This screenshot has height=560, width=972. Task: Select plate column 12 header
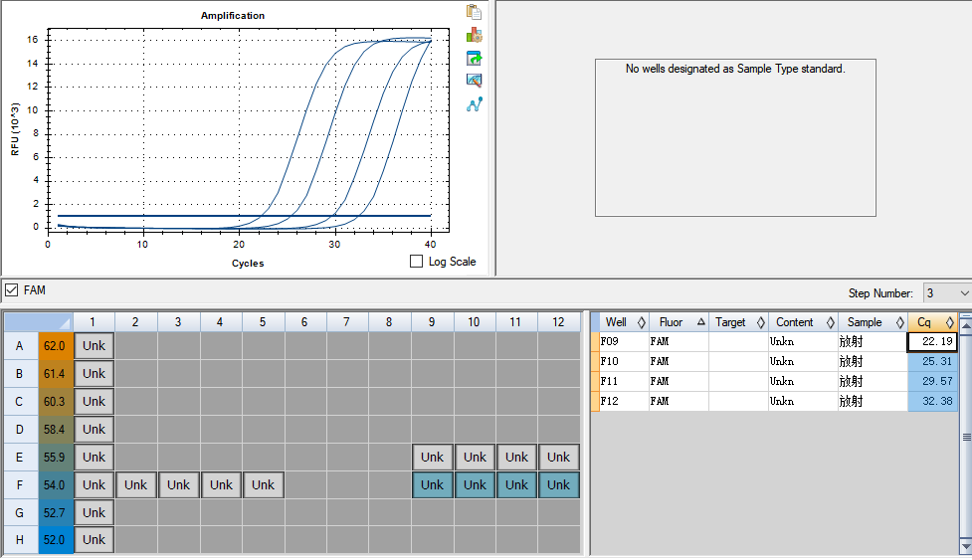coord(558,322)
